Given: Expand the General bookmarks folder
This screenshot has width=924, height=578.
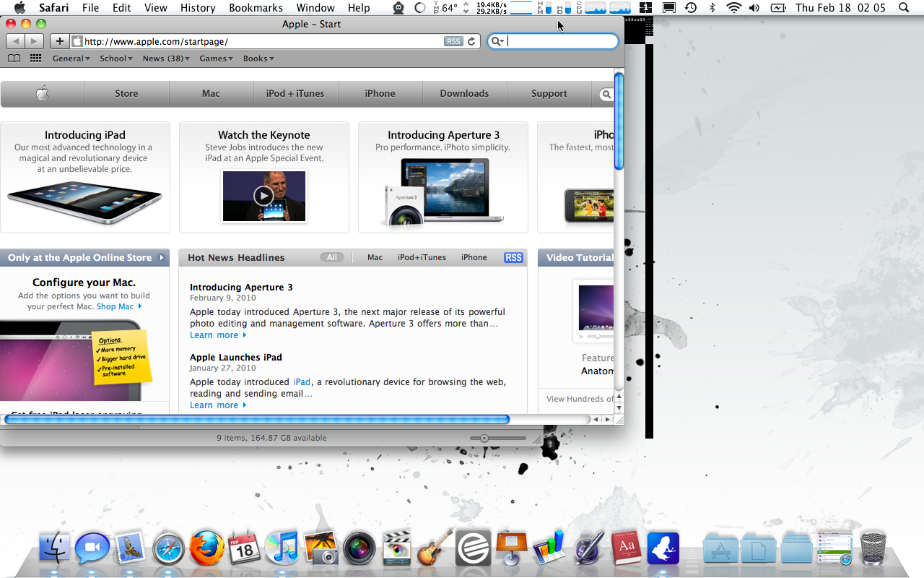Looking at the screenshot, I should [x=71, y=59].
